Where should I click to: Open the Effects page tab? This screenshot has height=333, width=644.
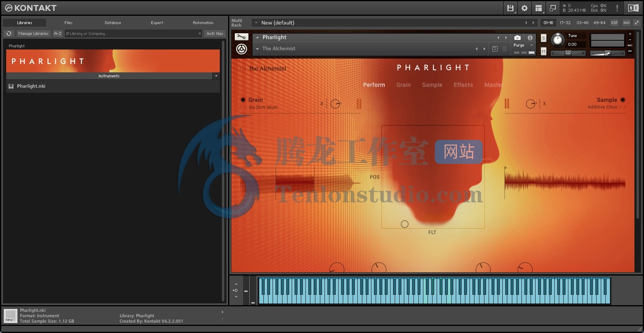pyautogui.click(x=463, y=85)
